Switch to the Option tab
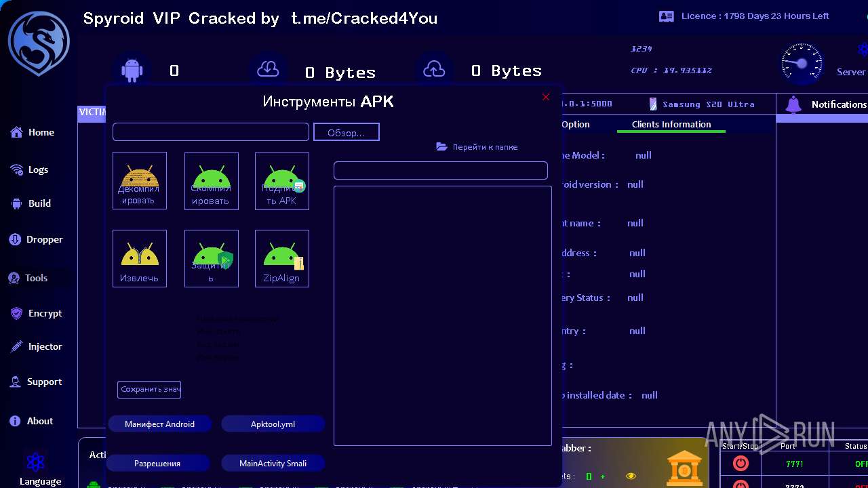This screenshot has width=868, height=488. coord(576,124)
